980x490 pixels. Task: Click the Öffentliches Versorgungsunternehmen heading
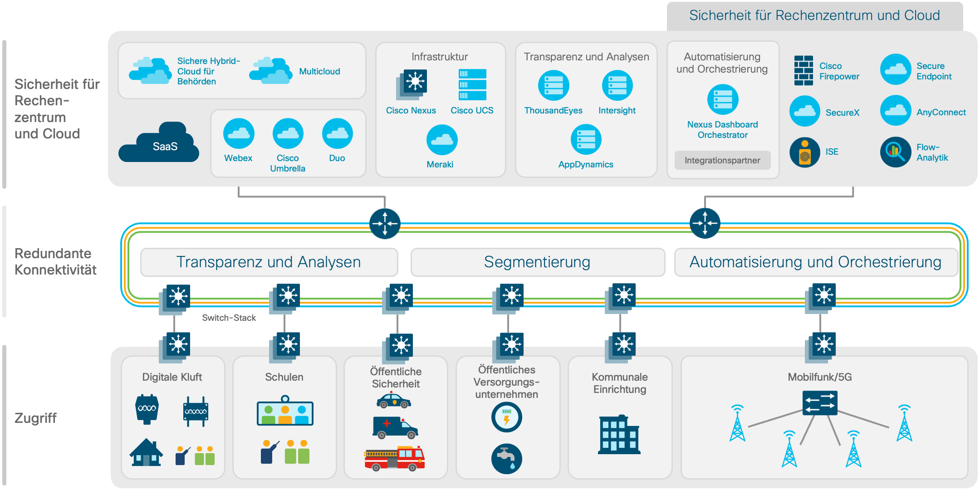507,382
